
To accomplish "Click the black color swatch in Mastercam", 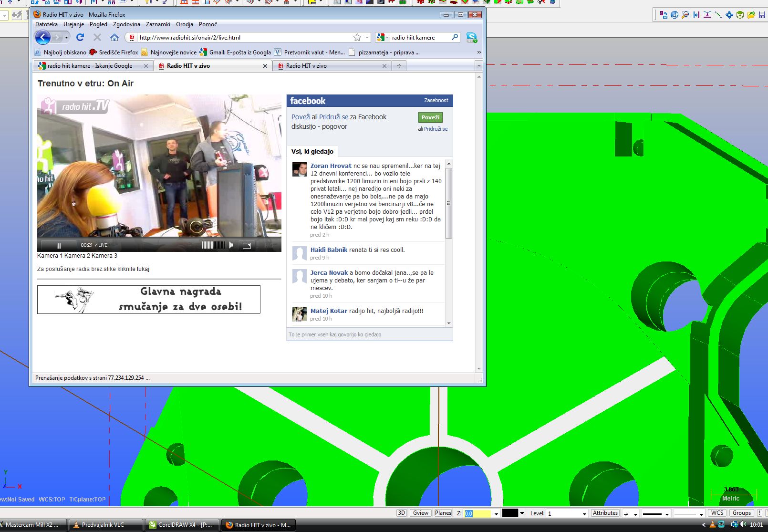I will pos(510,513).
